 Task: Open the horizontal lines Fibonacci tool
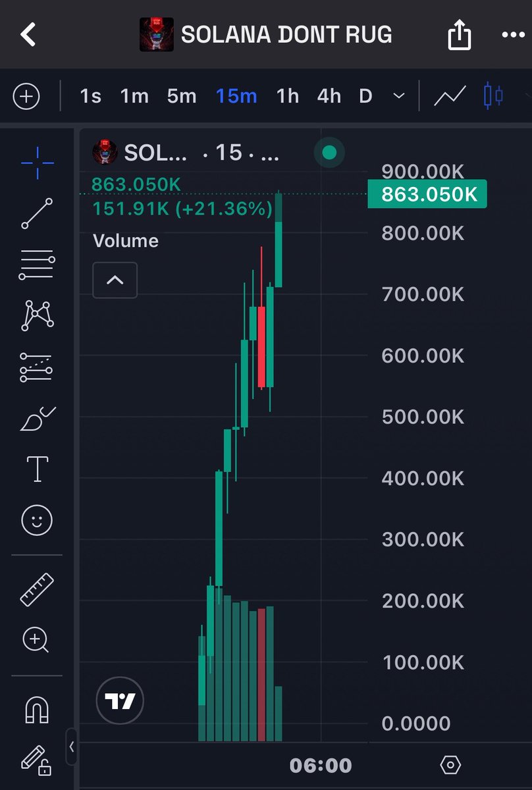tap(38, 265)
